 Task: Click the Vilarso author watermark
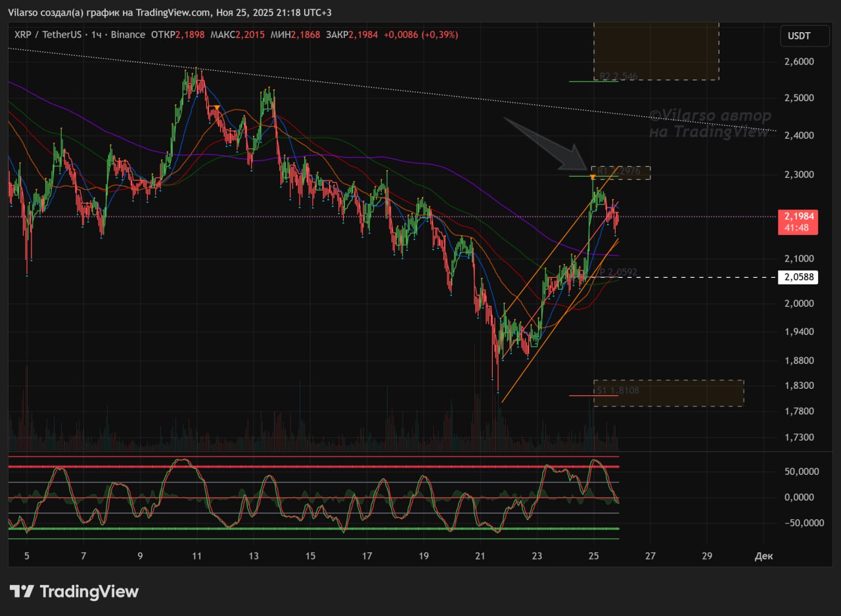click(x=710, y=123)
